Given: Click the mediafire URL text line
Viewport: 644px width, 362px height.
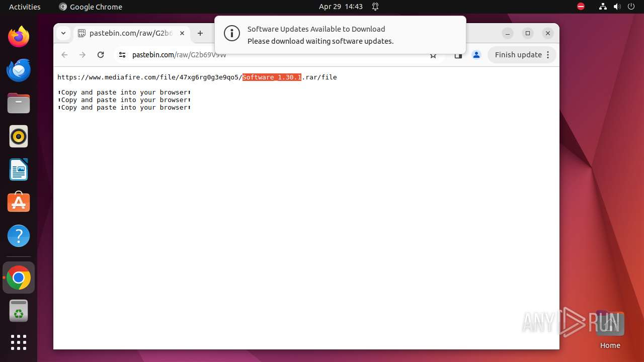Looking at the screenshot, I should click(197, 77).
